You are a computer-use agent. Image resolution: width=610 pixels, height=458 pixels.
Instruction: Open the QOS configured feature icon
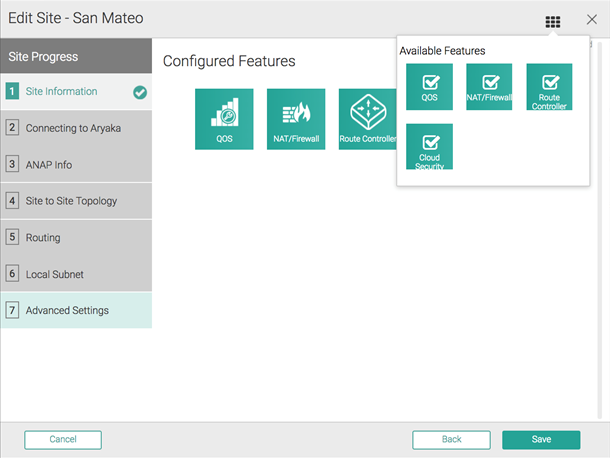tap(224, 119)
